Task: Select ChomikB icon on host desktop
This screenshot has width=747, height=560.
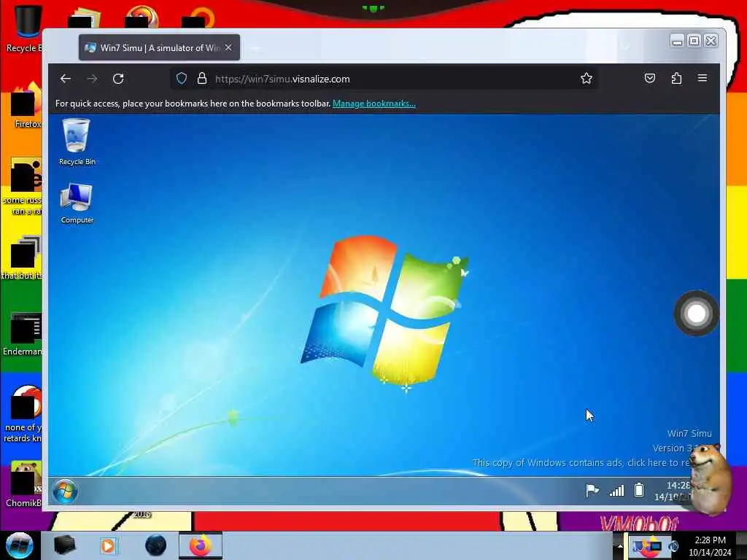Action: point(24,484)
